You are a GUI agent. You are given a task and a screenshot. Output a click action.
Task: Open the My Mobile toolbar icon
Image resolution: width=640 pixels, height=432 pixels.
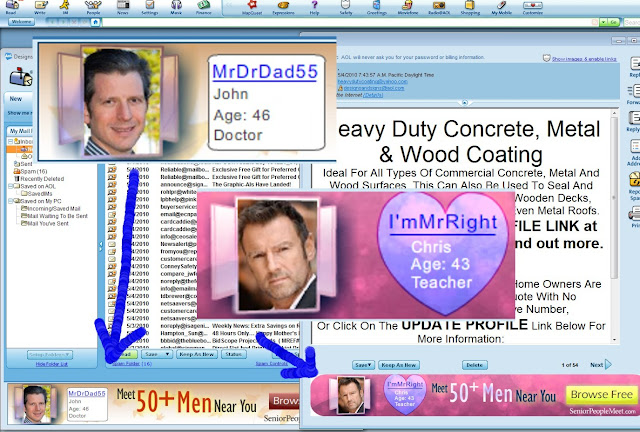click(x=501, y=6)
